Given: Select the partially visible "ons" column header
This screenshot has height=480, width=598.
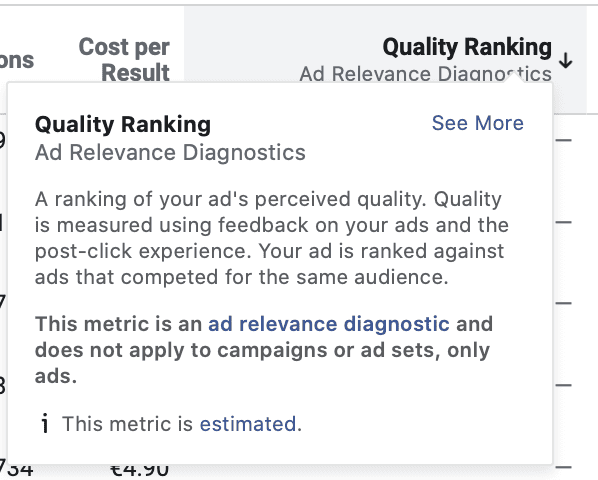Looking at the screenshot, I should tap(17, 60).
